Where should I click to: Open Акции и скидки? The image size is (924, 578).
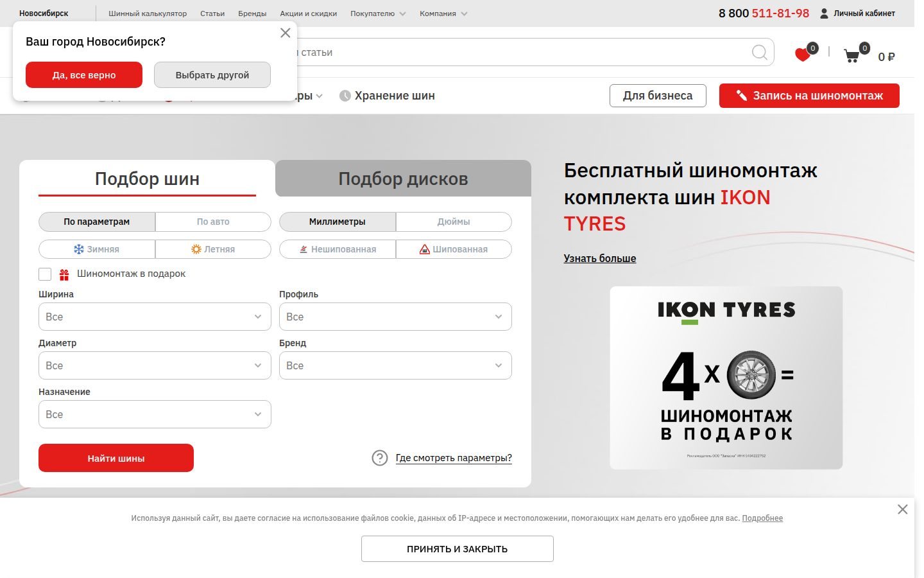click(x=309, y=13)
